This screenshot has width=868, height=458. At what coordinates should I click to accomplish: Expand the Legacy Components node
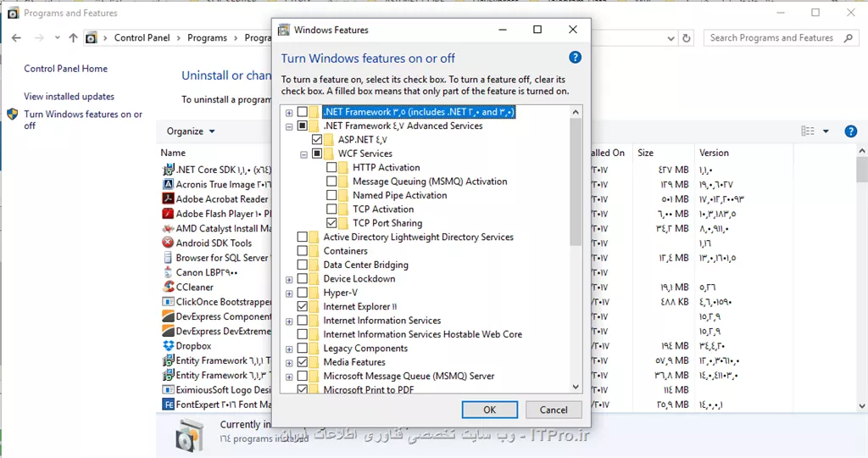289,349
